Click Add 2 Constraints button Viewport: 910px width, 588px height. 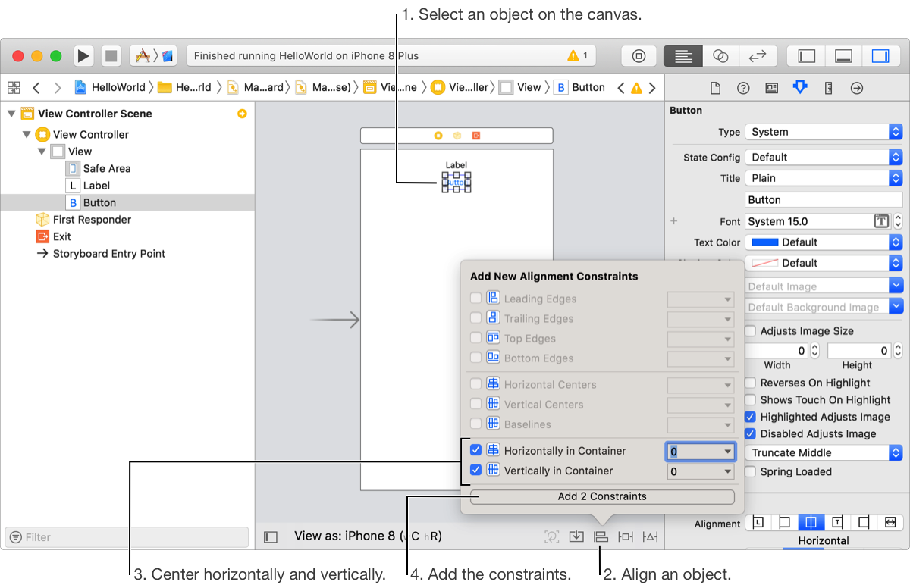click(x=602, y=496)
